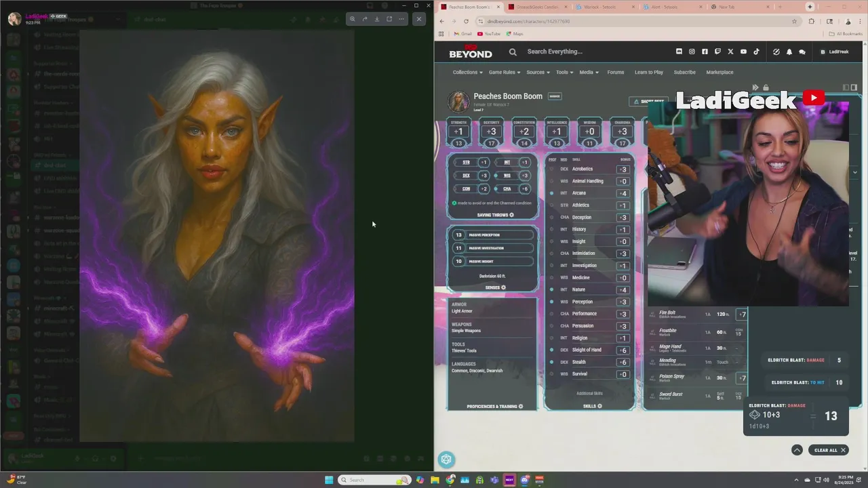Image resolution: width=868 pixels, height=488 pixels.
Task: Click the Clear All dice results button
Action: point(829,450)
